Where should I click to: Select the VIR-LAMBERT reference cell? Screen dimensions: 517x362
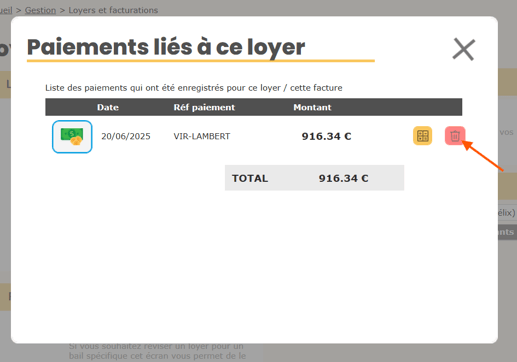202,136
